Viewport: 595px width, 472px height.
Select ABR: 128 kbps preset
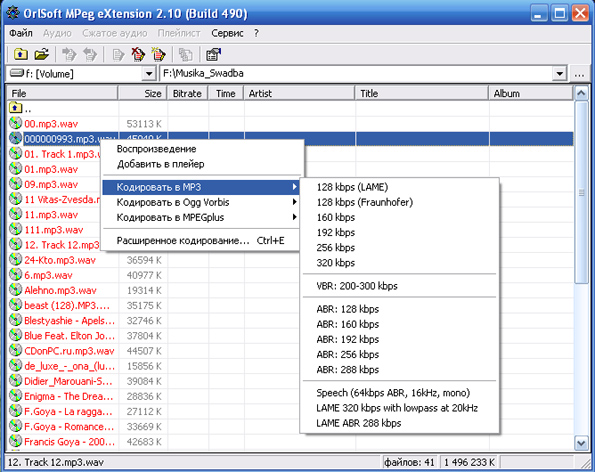[x=399, y=309]
